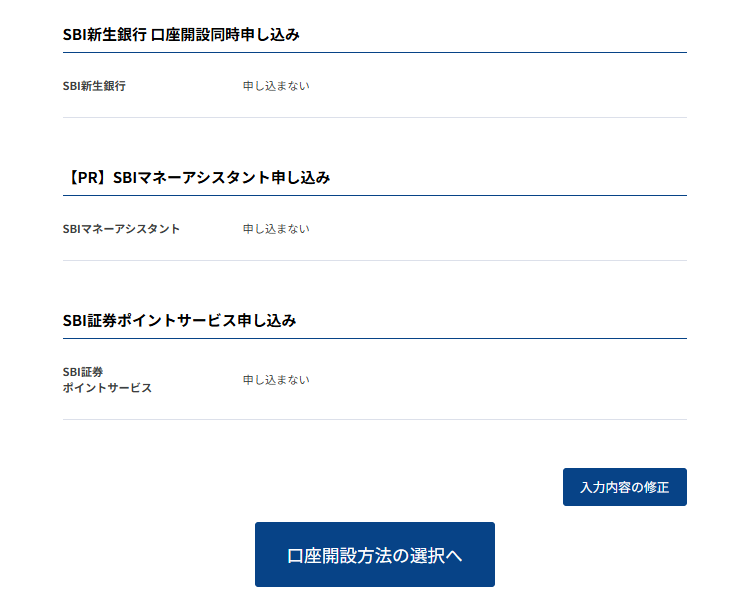
Task: Click blue underline below ポイントサービス heading
Action: point(375,339)
